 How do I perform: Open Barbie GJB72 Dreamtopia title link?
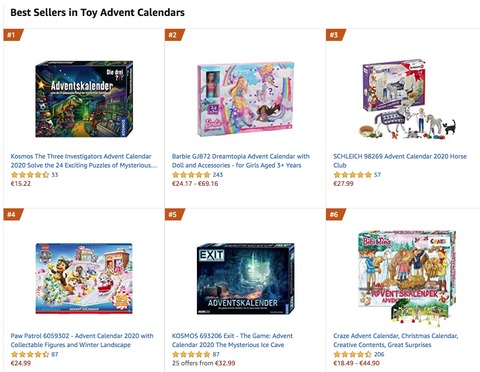click(x=241, y=161)
